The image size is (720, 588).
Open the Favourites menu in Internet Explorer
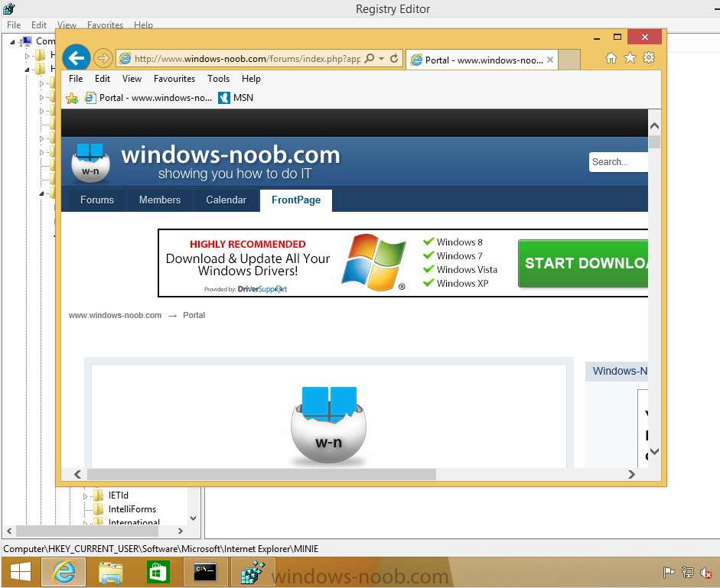[x=174, y=79]
